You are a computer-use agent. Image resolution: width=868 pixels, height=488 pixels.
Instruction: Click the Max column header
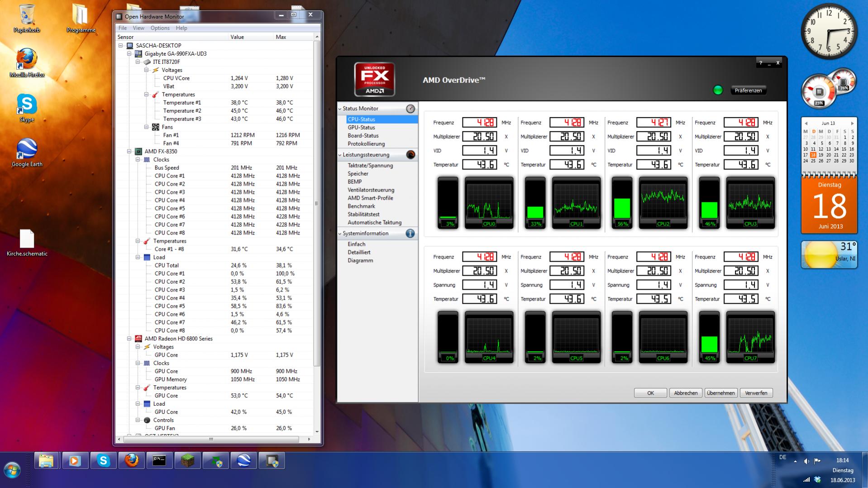[293, 37]
